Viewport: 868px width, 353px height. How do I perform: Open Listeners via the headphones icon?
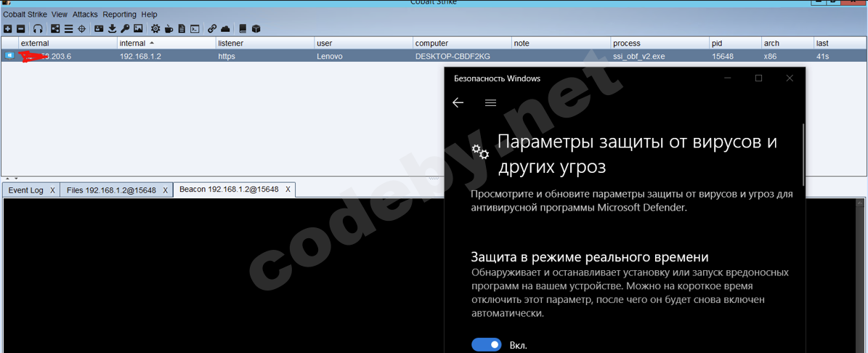coord(38,28)
